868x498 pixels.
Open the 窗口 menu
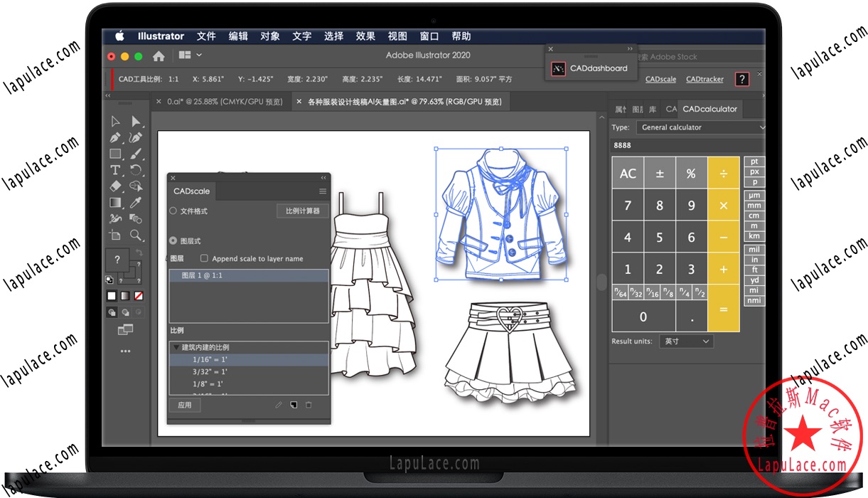pos(430,36)
